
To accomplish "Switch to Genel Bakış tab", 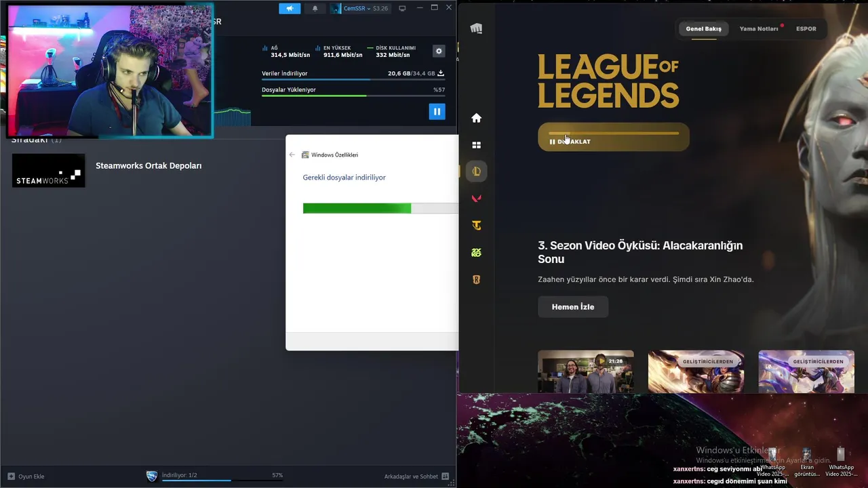I will (x=703, y=29).
